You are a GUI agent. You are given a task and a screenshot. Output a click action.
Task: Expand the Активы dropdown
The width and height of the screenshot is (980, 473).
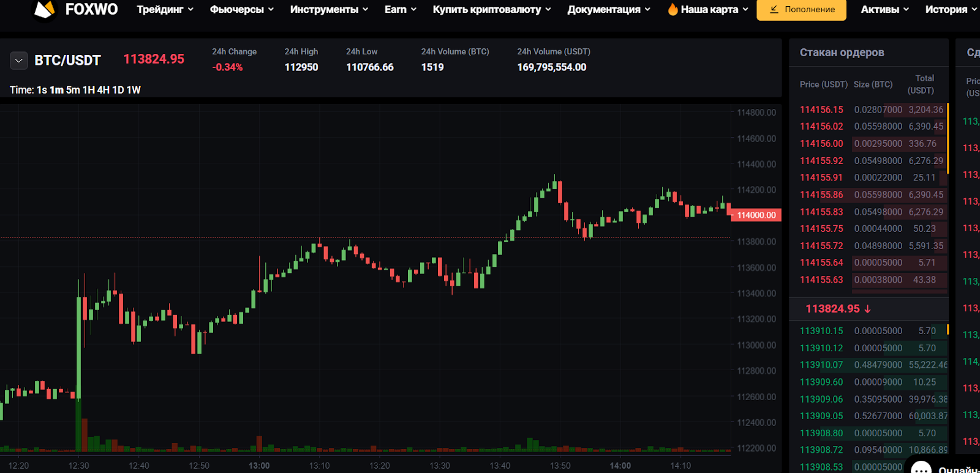click(884, 9)
